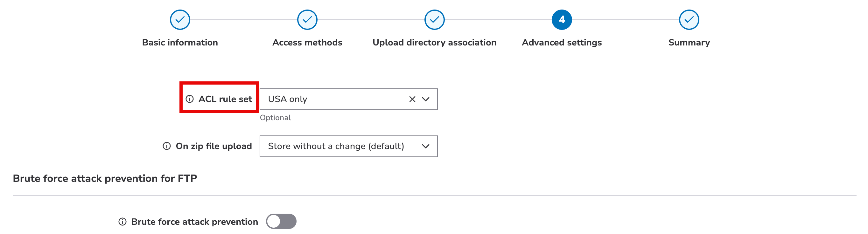
Task: Go to the Basic information step label
Action: (x=180, y=42)
